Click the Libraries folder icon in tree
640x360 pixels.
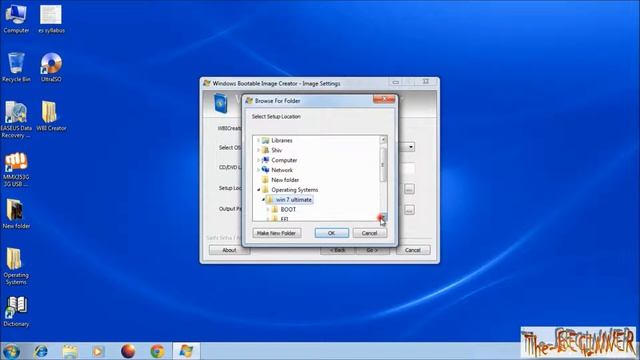(265, 140)
